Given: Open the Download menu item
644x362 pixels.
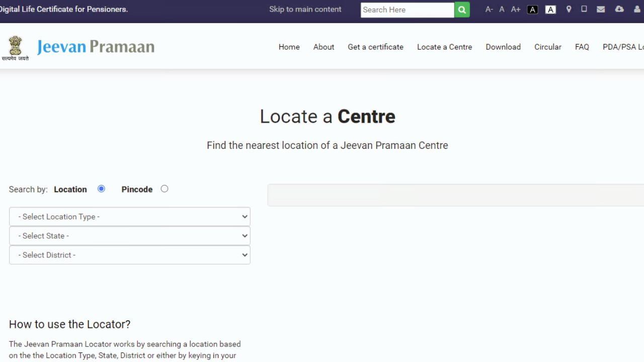Looking at the screenshot, I should [x=503, y=47].
